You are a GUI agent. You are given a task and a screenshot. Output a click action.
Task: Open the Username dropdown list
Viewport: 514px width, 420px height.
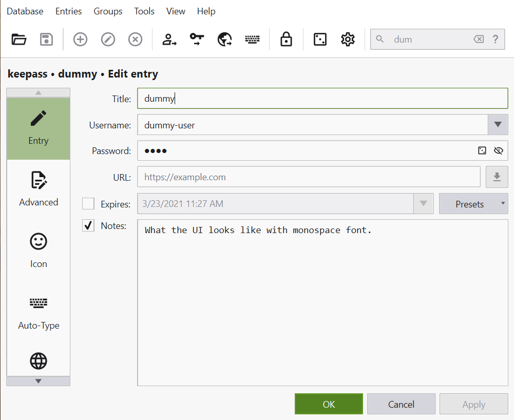pyautogui.click(x=497, y=124)
